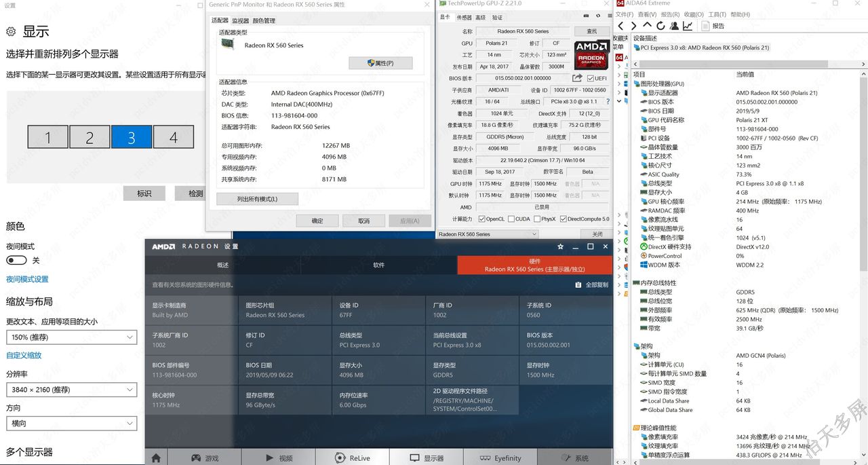Open the AIDA64 user icon tool
Viewport: 868px width, 465px height.
[675, 26]
